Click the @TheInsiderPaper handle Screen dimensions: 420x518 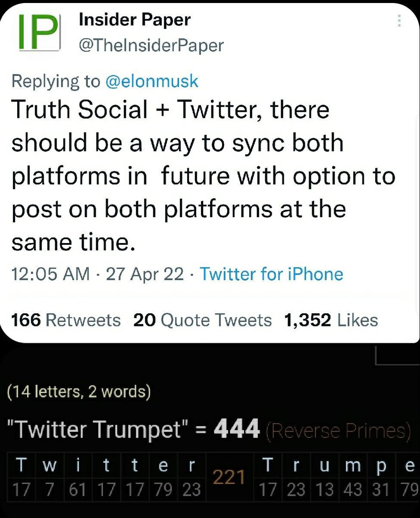tap(151, 45)
